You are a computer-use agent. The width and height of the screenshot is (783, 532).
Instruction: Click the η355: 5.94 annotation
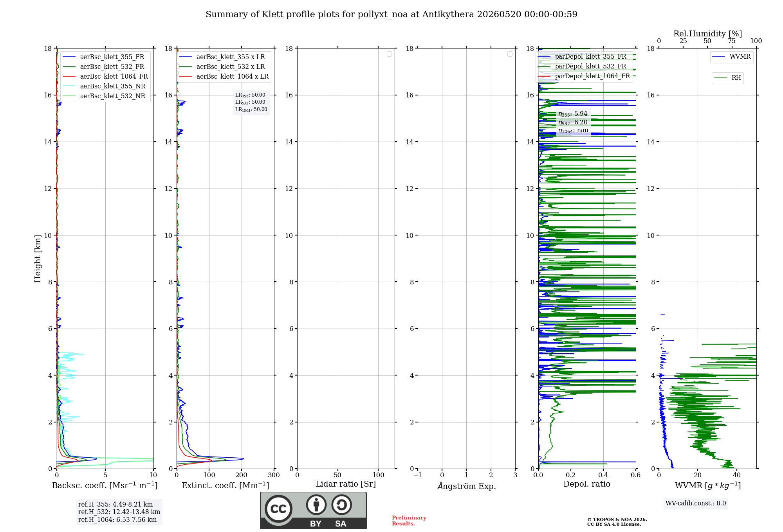point(573,114)
